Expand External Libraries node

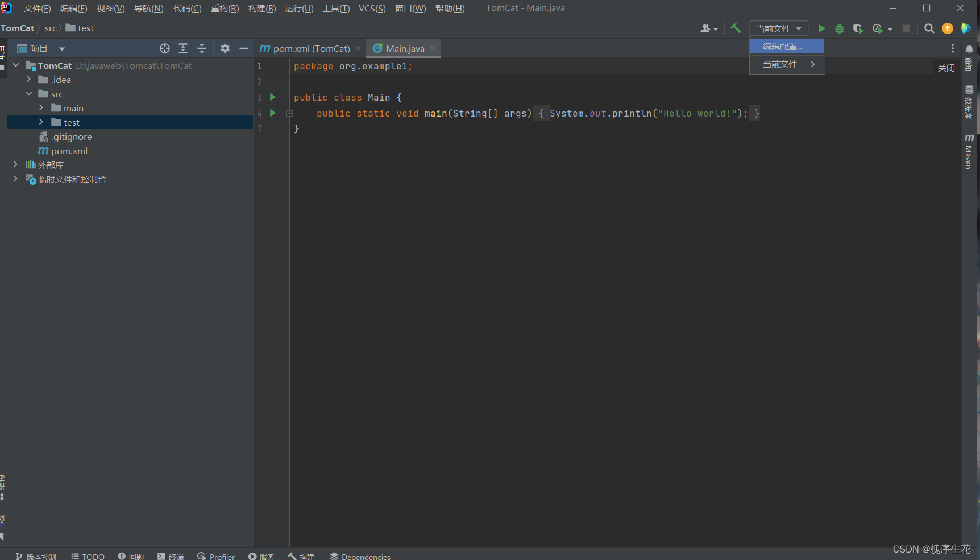(16, 165)
